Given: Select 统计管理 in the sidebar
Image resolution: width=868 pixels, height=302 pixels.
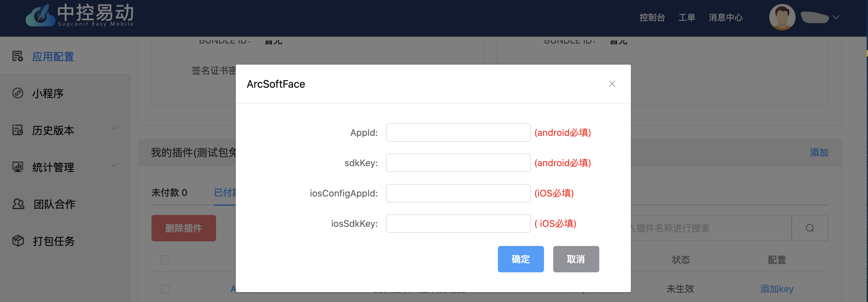Looking at the screenshot, I should 53,167.
